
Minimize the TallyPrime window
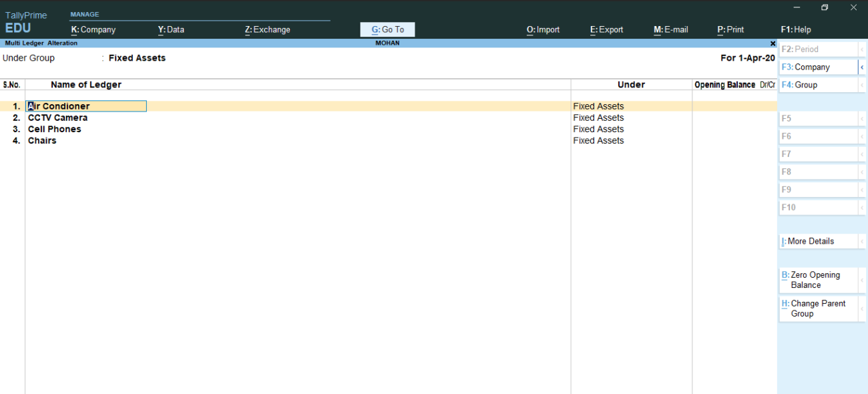click(797, 7)
